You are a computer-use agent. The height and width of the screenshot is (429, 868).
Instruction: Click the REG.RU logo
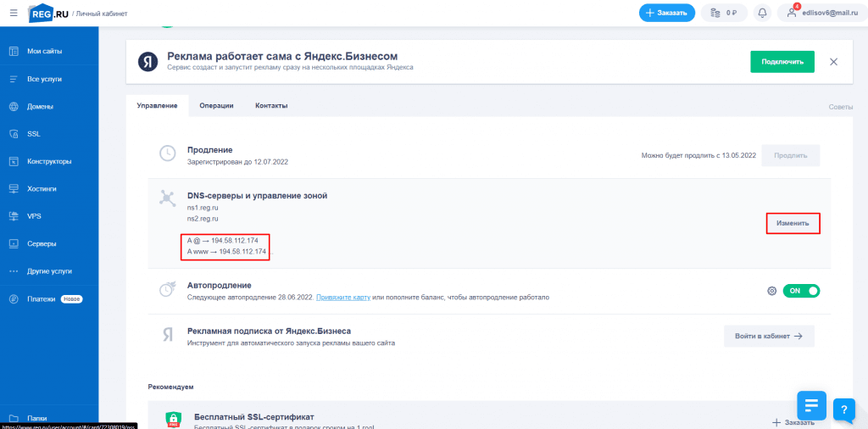pyautogui.click(x=48, y=13)
